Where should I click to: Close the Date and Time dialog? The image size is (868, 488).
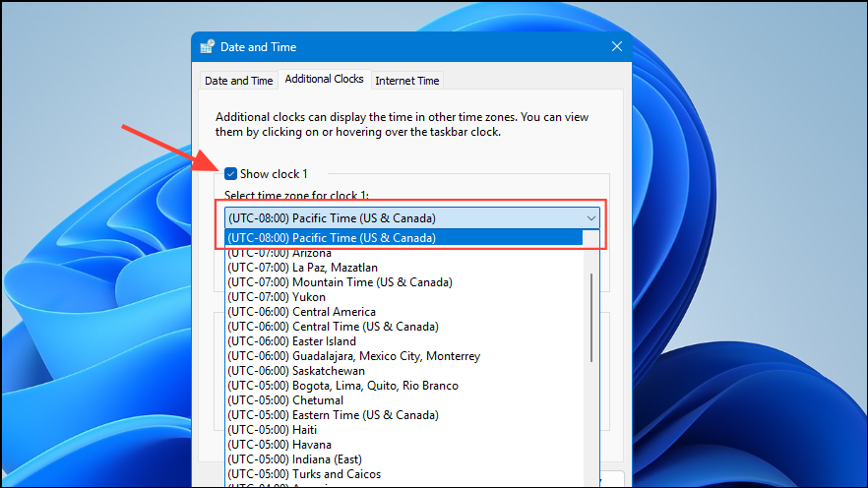coord(617,47)
